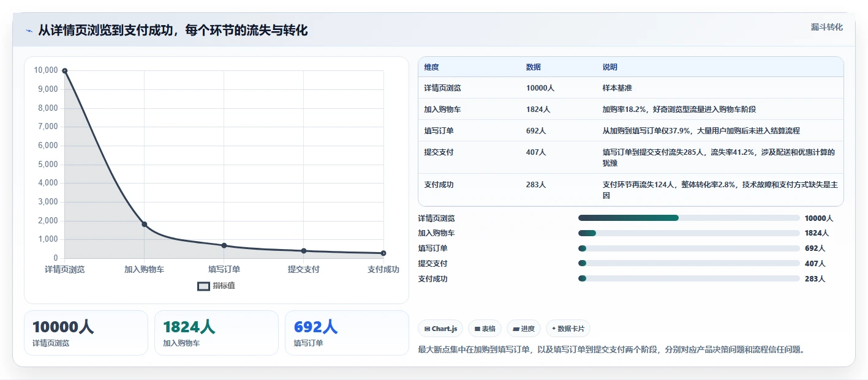Click the description cell mentioning 整体转化率2.8%
868x380 pixels.
click(719, 190)
